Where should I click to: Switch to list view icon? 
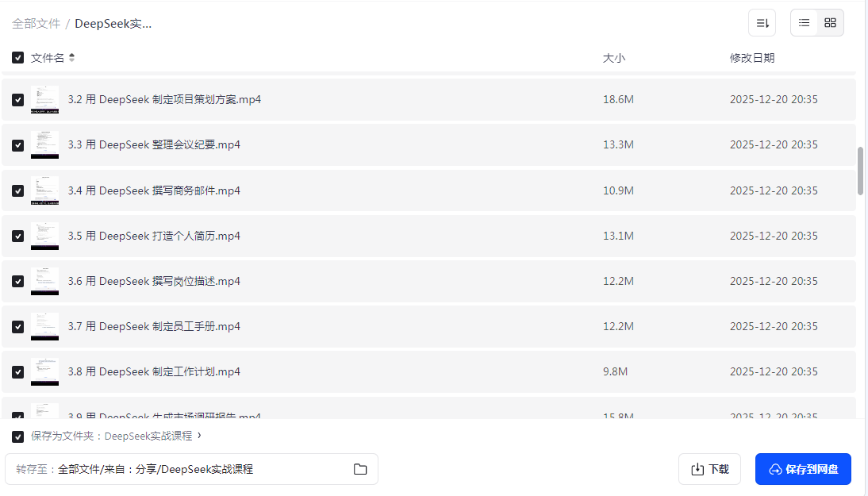(x=805, y=23)
